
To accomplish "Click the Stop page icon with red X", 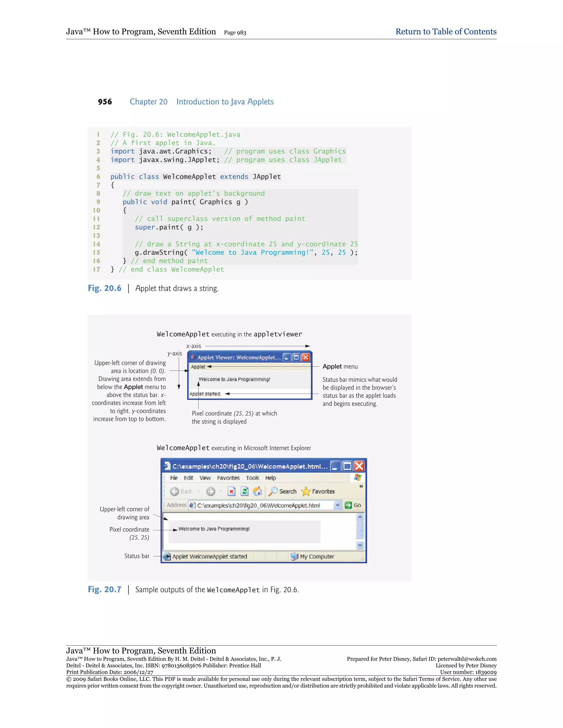I will (x=231, y=491).
